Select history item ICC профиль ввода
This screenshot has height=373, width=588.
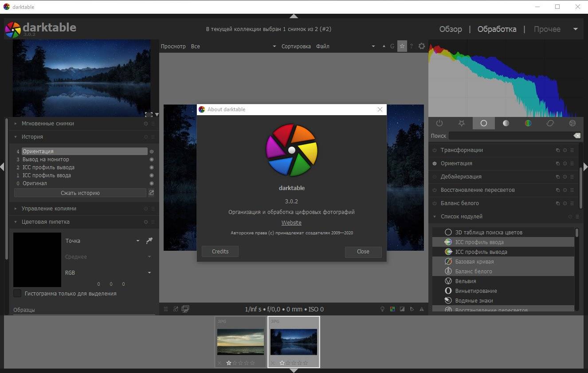(85, 175)
